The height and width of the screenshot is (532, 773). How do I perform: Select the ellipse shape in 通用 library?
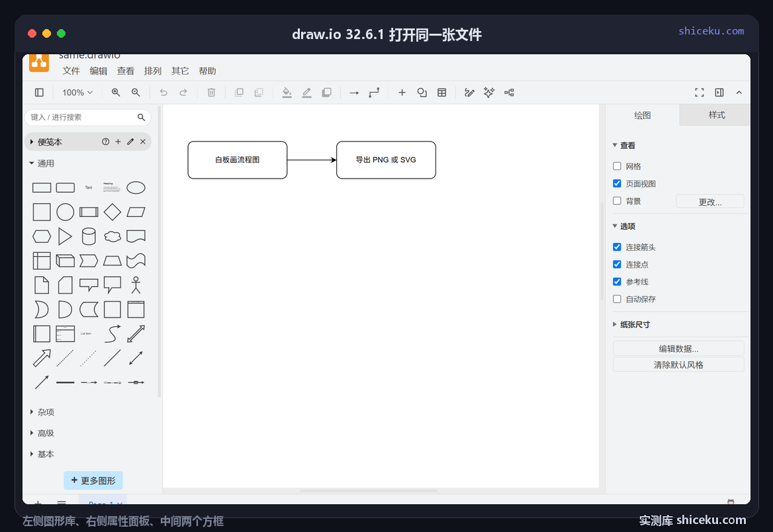coord(136,188)
